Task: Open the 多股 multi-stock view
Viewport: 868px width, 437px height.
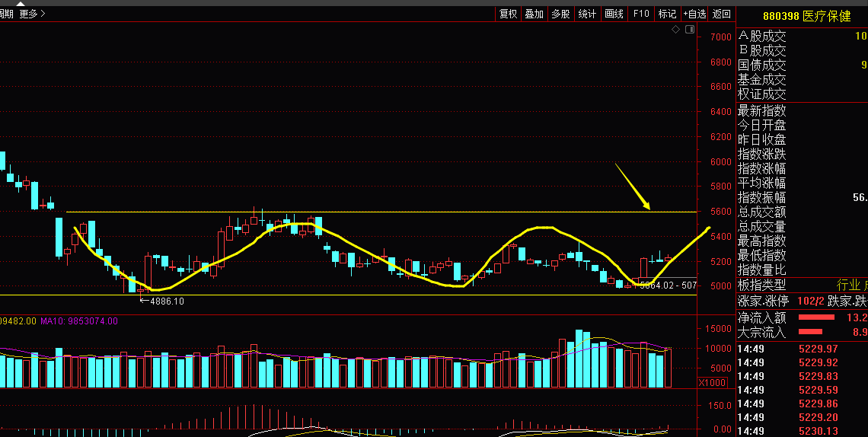Action: tap(560, 14)
